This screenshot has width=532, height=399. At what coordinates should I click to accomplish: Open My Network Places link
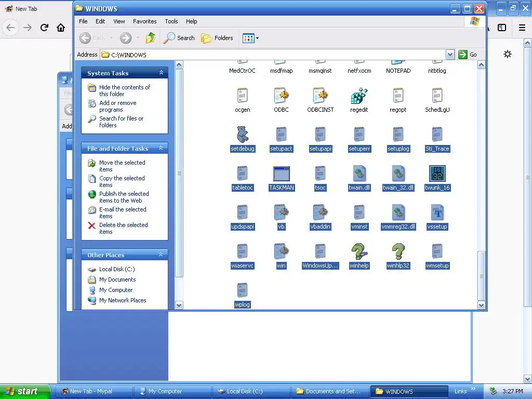tap(123, 300)
